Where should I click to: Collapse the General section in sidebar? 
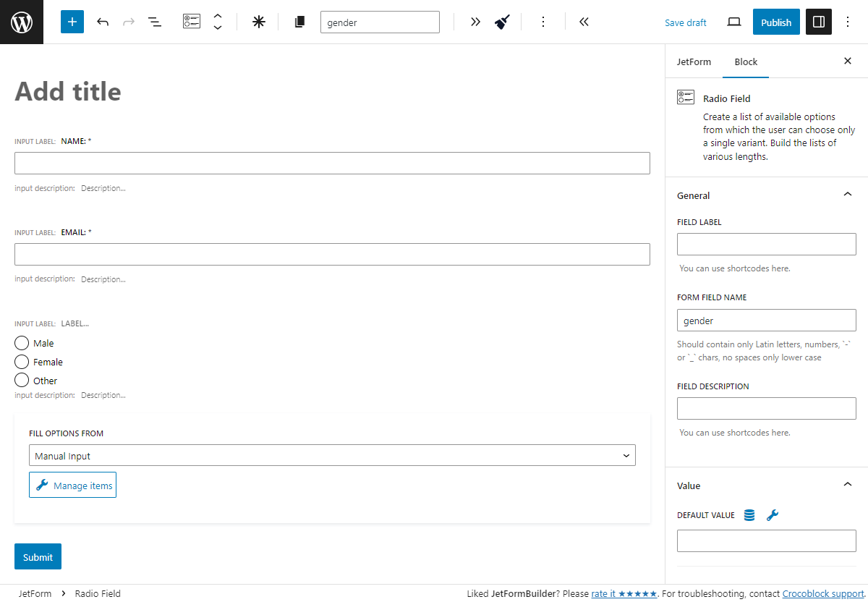847,194
